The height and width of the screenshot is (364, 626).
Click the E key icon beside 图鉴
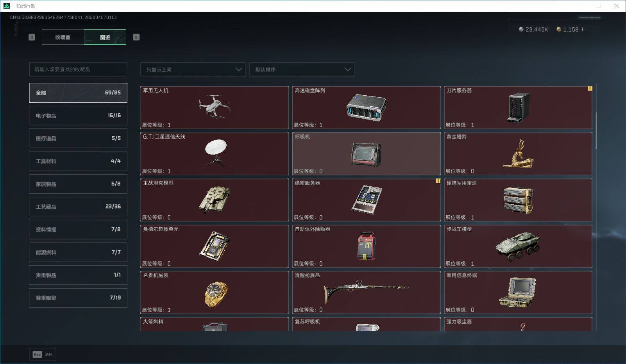[136, 37]
